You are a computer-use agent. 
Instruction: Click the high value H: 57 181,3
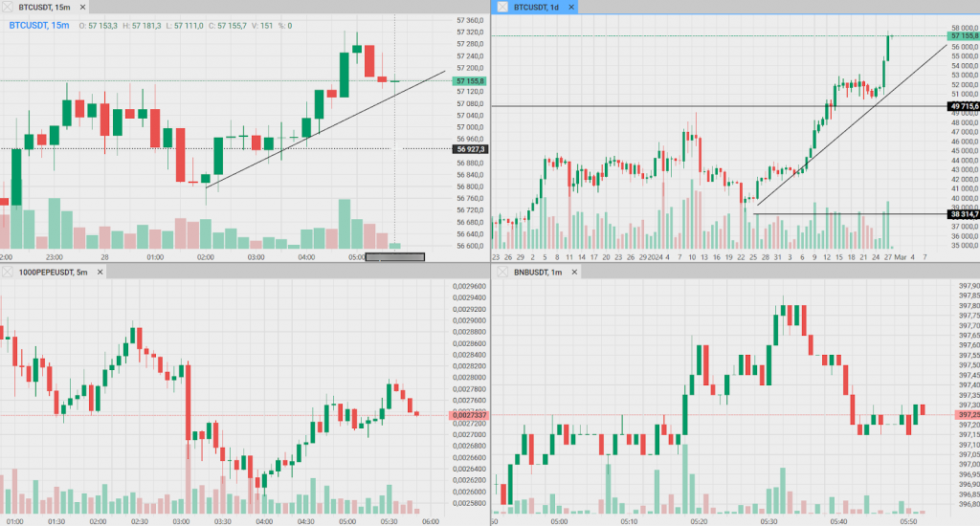coord(142,26)
